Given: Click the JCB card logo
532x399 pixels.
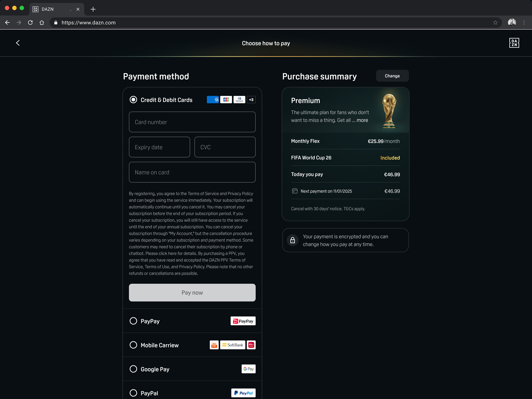Looking at the screenshot, I should click(226, 100).
